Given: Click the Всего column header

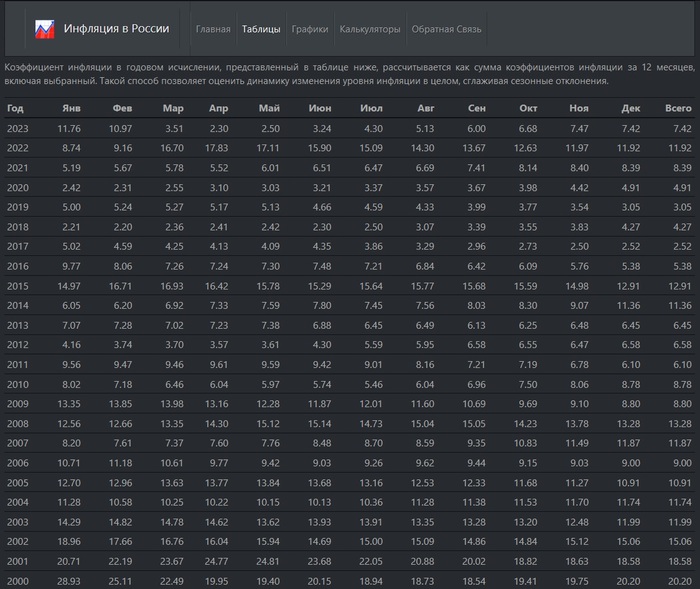Looking at the screenshot, I should point(678,108).
